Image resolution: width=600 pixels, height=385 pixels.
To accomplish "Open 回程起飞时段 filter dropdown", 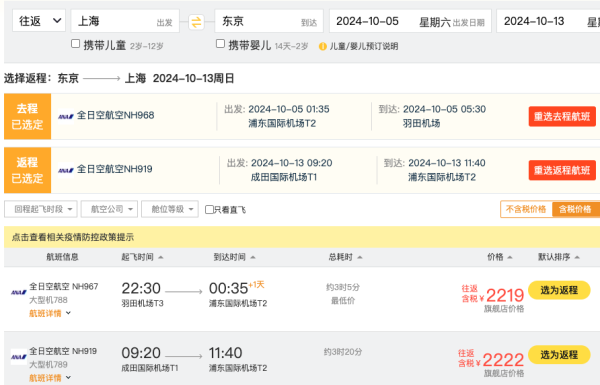I will click(x=41, y=209).
